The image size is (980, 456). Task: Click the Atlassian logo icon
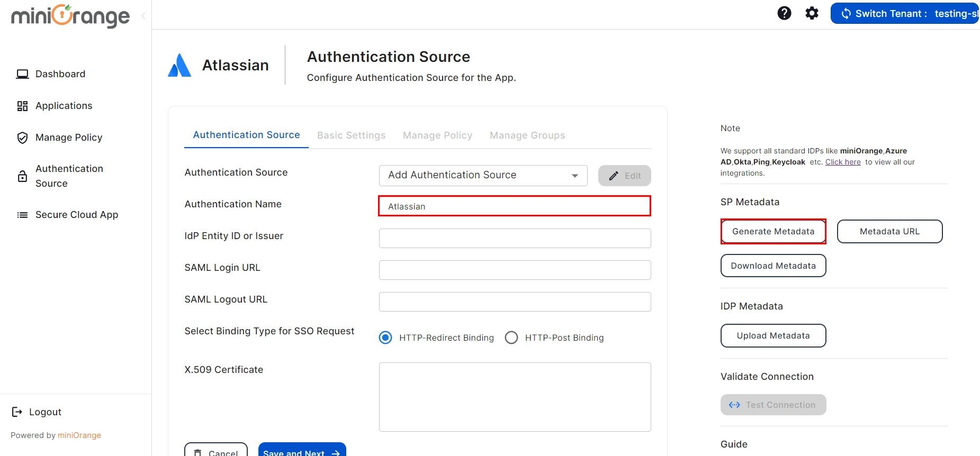[179, 65]
